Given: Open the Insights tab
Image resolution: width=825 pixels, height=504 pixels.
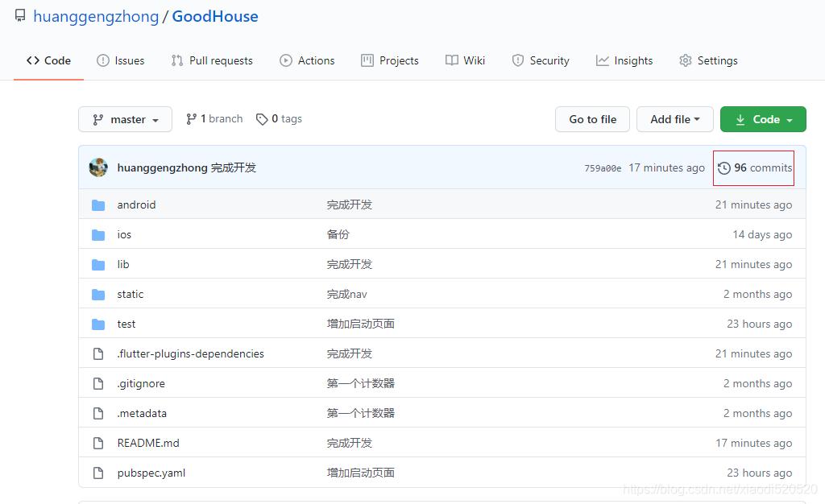Looking at the screenshot, I should tap(624, 60).
